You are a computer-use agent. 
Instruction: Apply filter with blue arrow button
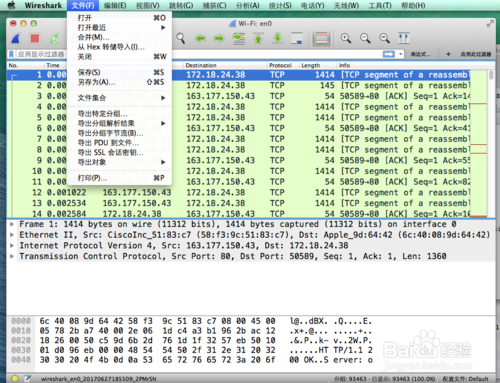[x=389, y=54]
